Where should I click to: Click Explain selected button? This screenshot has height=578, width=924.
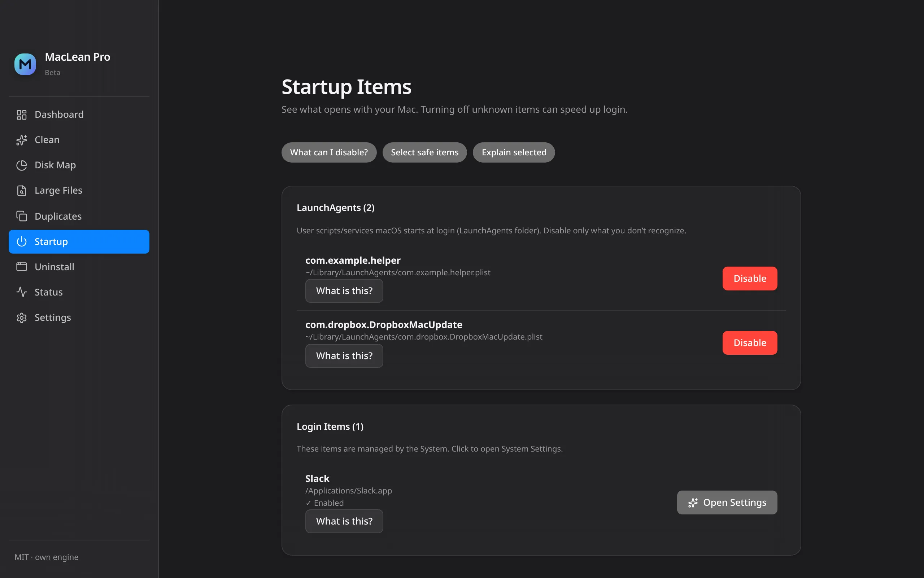tap(514, 152)
